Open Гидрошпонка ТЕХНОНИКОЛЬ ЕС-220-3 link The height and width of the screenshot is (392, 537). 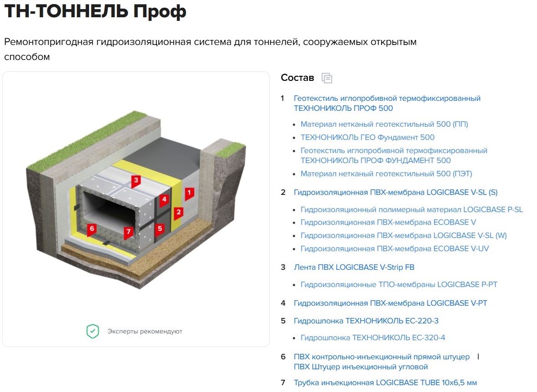pyautogui.click(x=366, y=321)
